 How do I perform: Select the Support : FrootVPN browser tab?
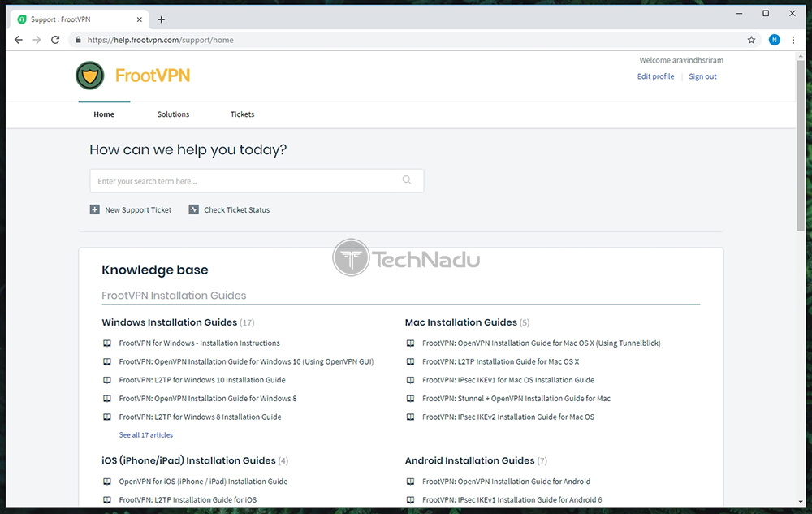tap(80, 19)
